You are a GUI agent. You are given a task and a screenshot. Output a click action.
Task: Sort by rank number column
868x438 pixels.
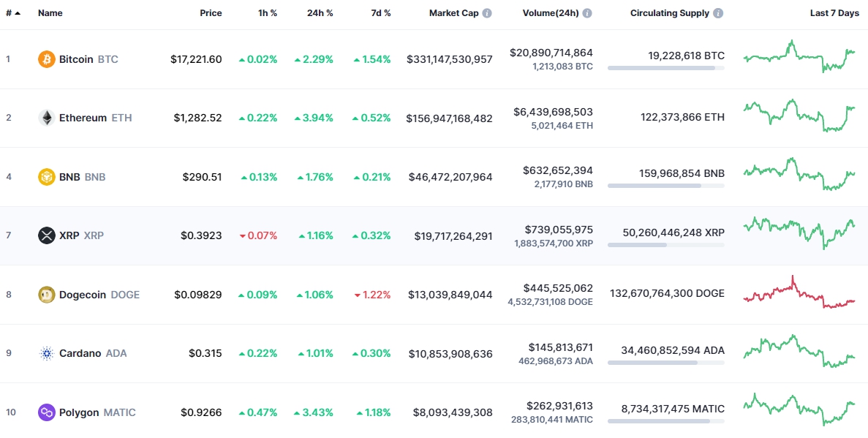pos(13,13)
